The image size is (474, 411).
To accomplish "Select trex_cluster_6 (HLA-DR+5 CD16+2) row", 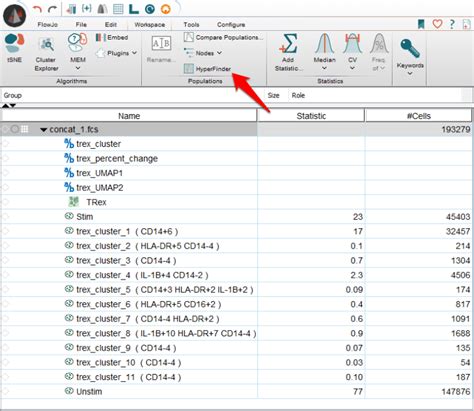I will [237, 304].
